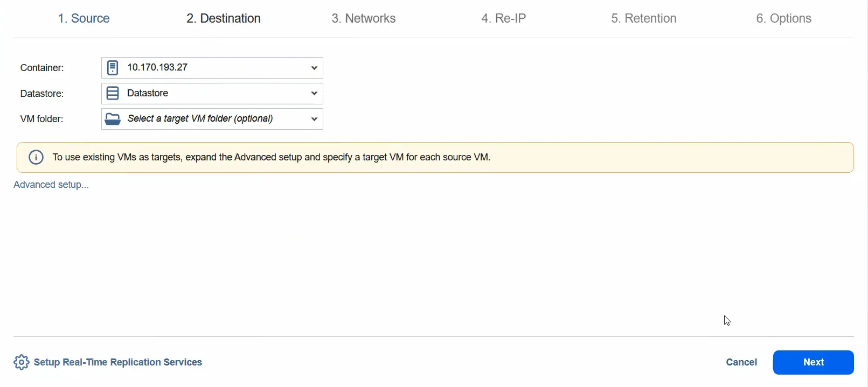The width and height of the screenshot is (868, 387).
Task: Open the Re-IP step
Action: (503, 18)
